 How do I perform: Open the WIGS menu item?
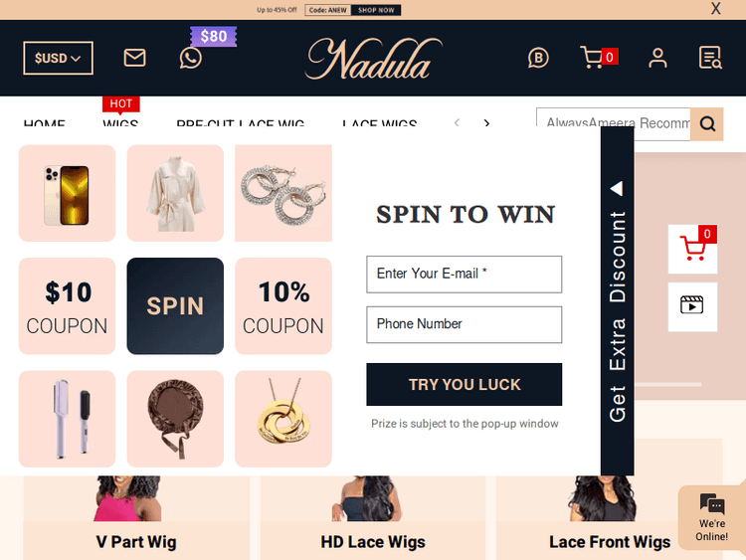coord(120,123)
